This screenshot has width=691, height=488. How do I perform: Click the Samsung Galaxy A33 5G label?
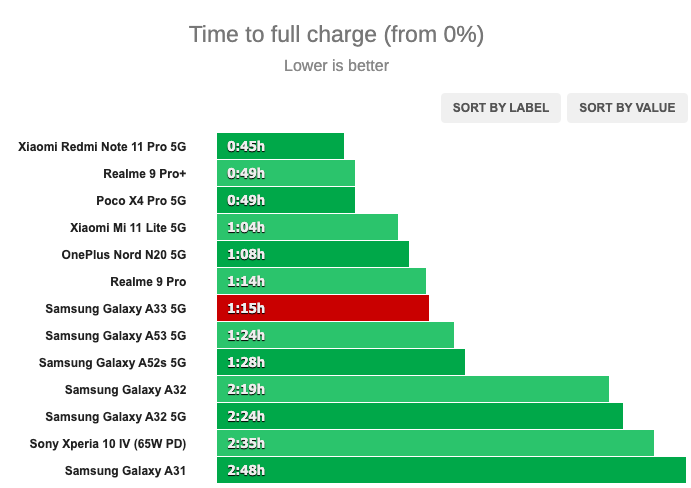coord(115,309)
